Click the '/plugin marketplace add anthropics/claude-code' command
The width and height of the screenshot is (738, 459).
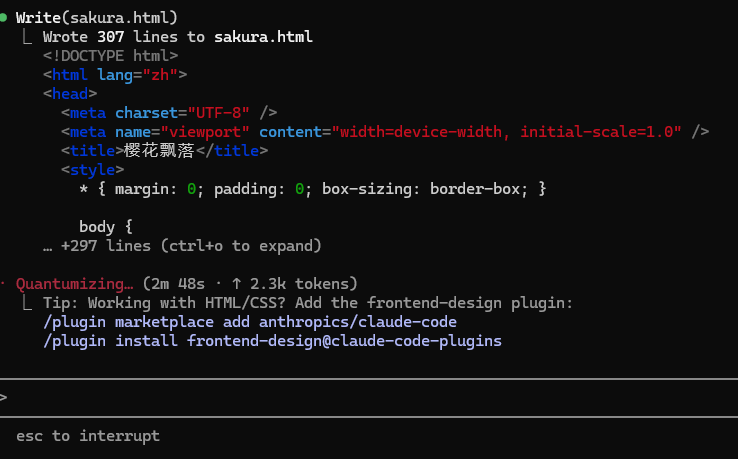[250, 322]
